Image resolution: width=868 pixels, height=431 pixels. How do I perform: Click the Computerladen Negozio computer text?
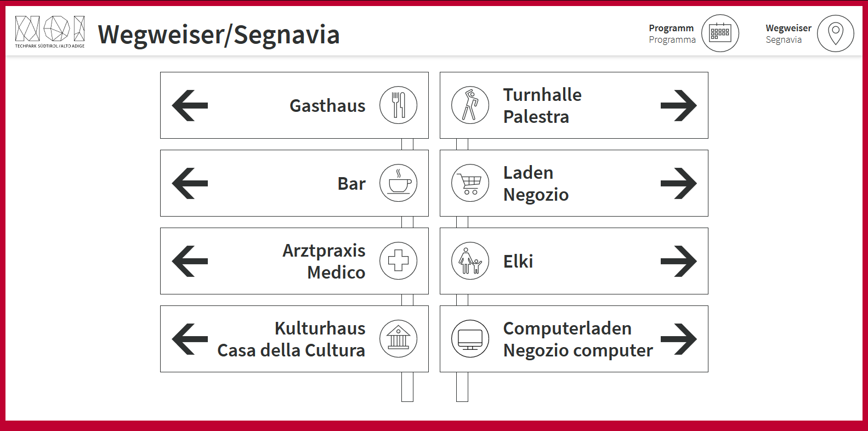[x=577, y=339]
